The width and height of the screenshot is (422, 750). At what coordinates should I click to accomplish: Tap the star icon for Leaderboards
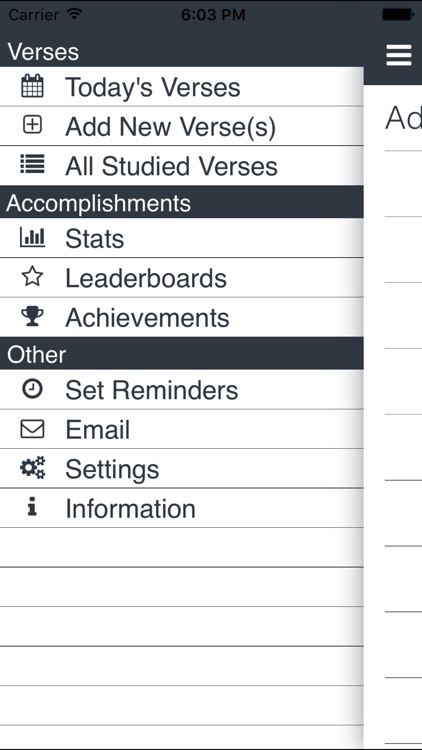pos(33,277)
